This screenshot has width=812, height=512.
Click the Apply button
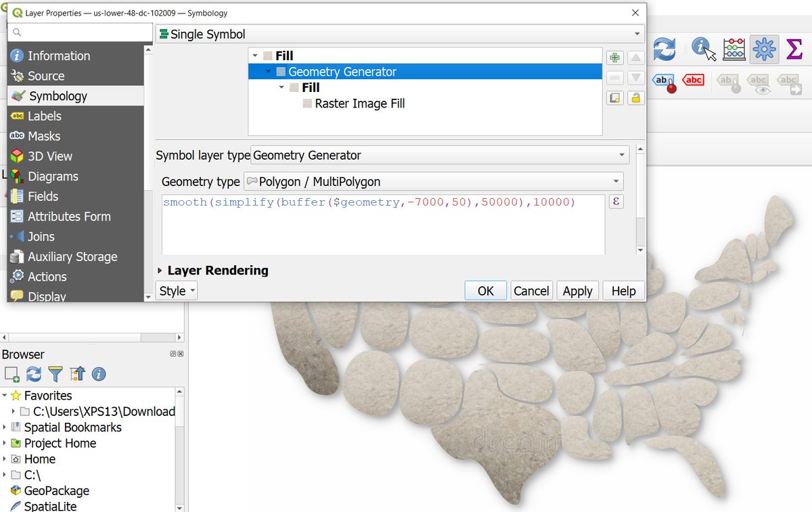pyautogui.click(x=577, y=291)
